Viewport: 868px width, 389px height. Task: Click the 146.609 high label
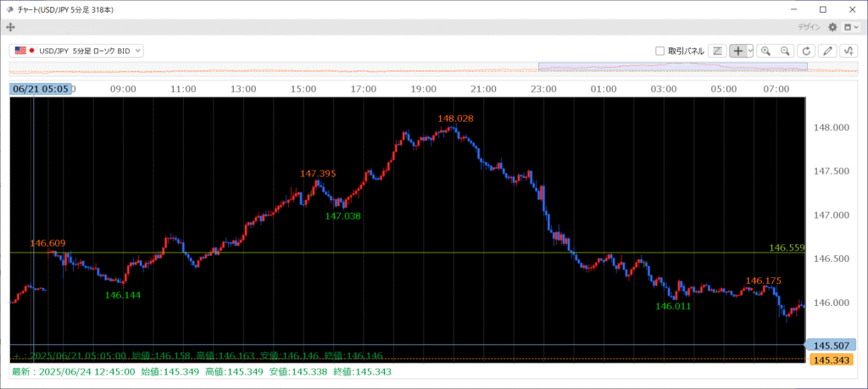point(47,243)
